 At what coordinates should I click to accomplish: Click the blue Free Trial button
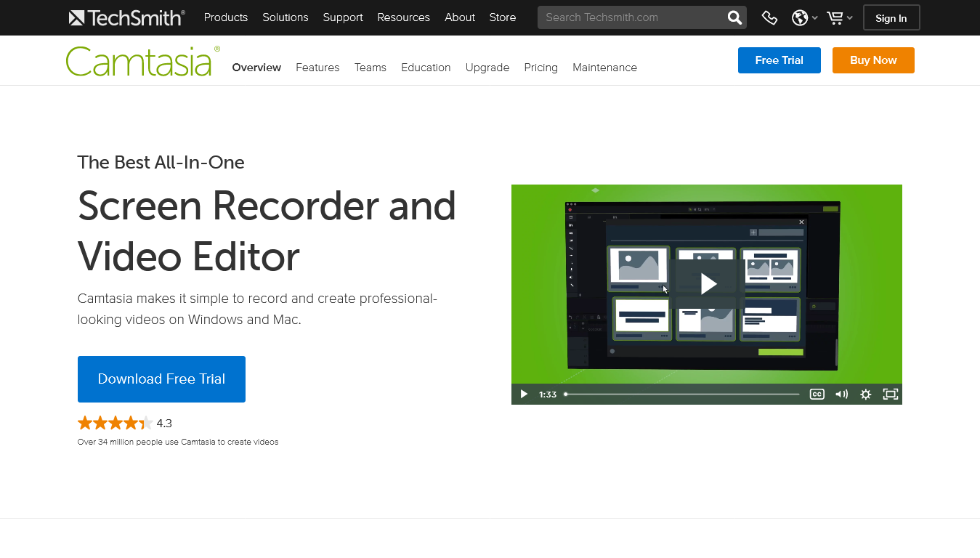(779, 60)
